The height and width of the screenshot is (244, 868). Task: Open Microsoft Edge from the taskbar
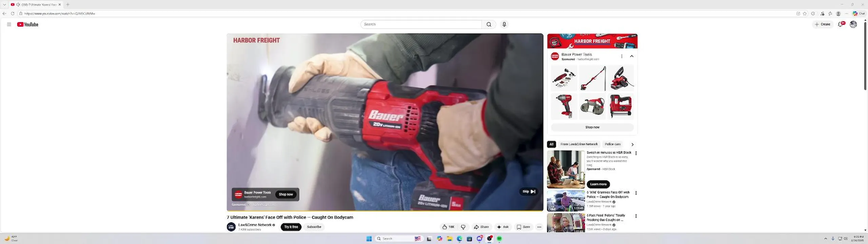point(459,239)
